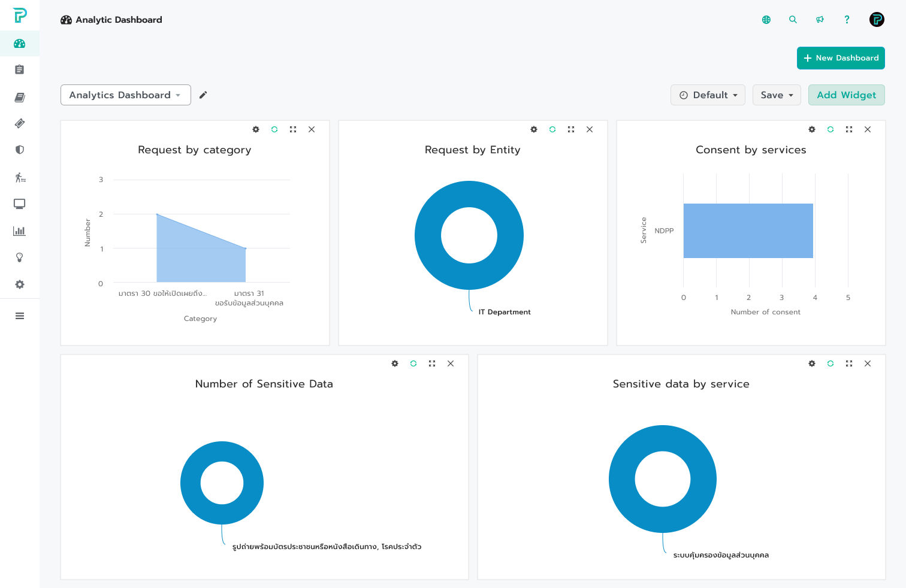Remove the Sensitive data by service widget
906x588 pixels.
(x=868, y=363)
